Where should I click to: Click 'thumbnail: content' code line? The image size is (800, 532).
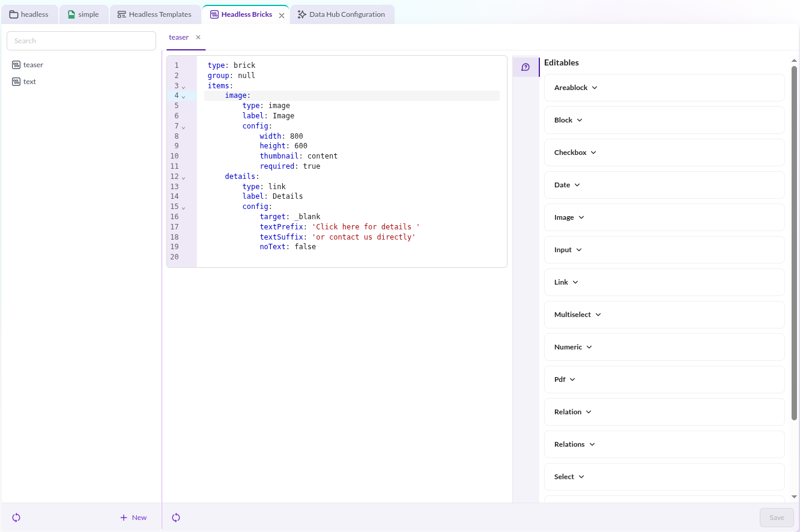[298, 156]
